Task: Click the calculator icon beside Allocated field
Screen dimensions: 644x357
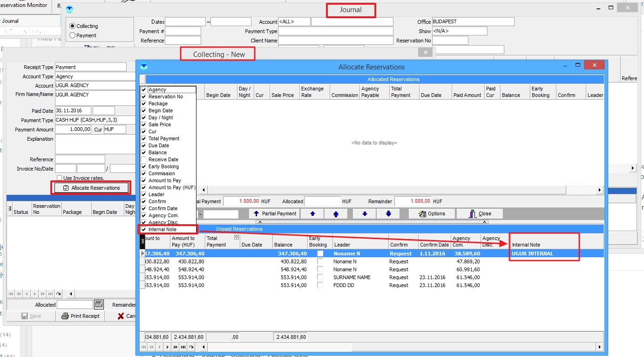Action: [x=99, y=305]
